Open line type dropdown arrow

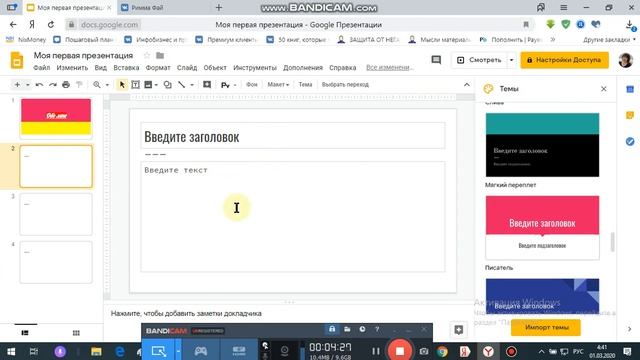(192, 85)
